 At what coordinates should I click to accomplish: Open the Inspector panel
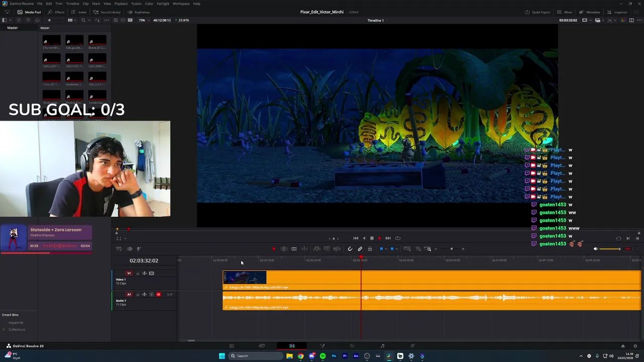tap(618, 12)
